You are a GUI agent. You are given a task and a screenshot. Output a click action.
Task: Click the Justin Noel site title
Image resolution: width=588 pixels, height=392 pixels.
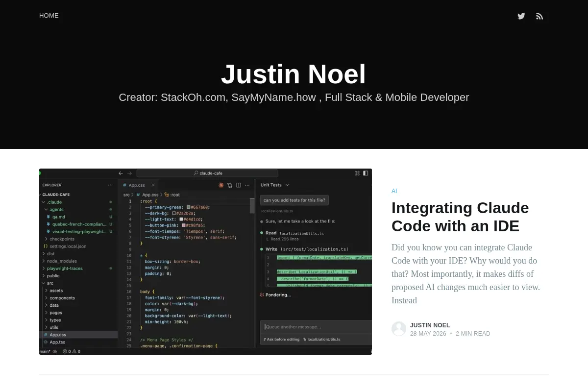pos(294,74)
